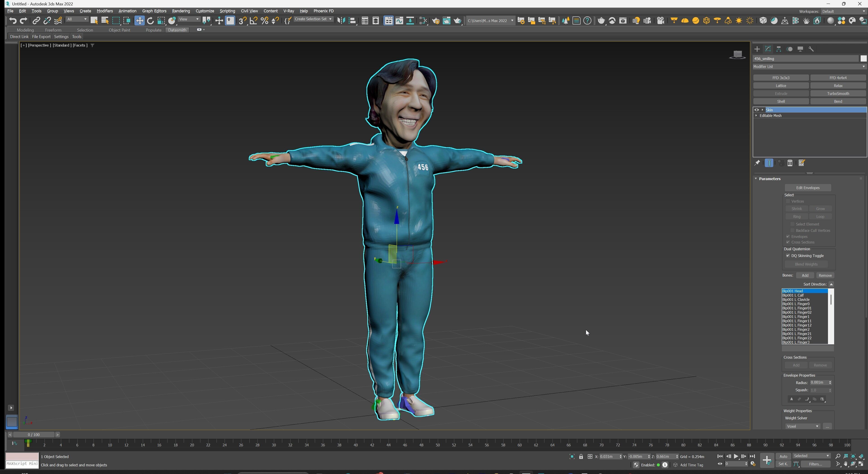Click the Undo arrow icon
This screenshot has width=868, height=474.
point(13,21)
